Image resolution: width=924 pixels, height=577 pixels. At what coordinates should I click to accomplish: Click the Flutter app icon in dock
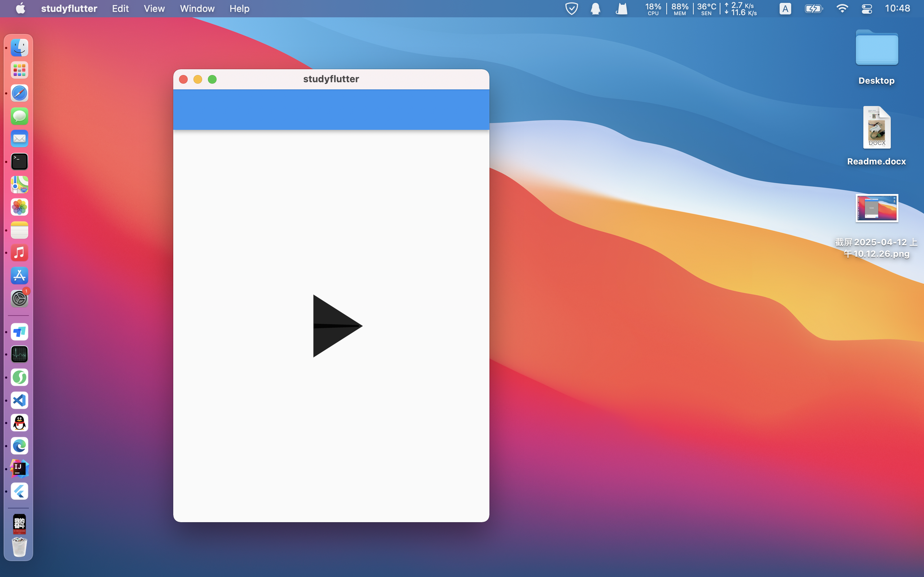(19, 491)
